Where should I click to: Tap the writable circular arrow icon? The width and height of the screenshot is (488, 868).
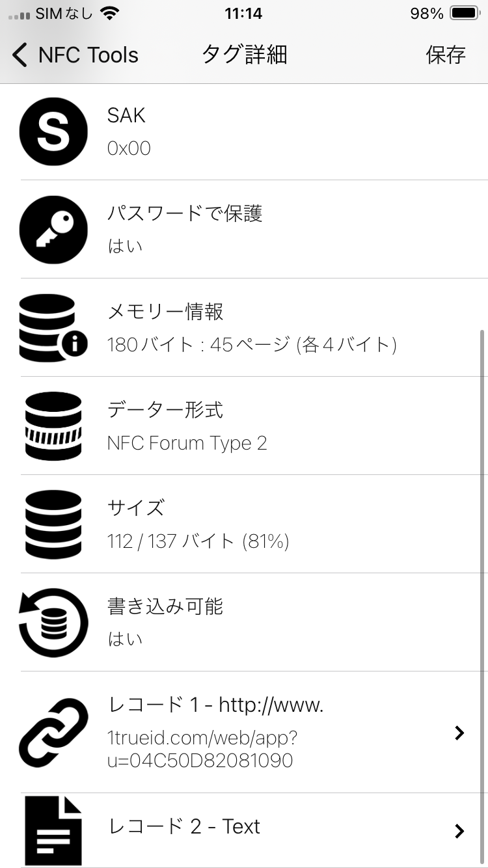pos(53,623)
